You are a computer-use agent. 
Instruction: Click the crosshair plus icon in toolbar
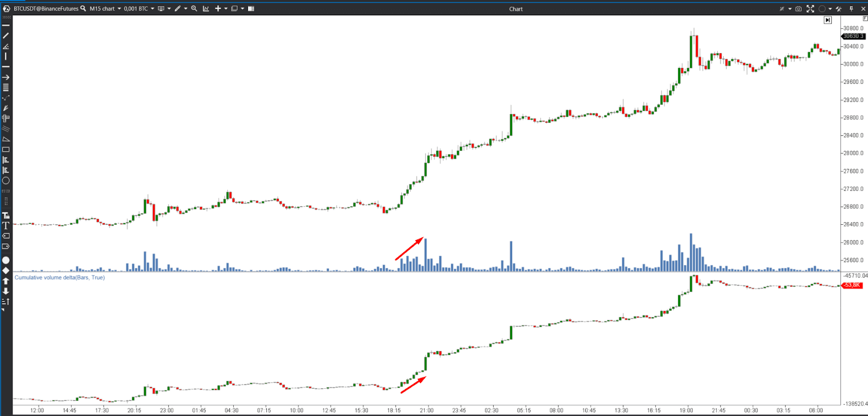pos(218,8)
